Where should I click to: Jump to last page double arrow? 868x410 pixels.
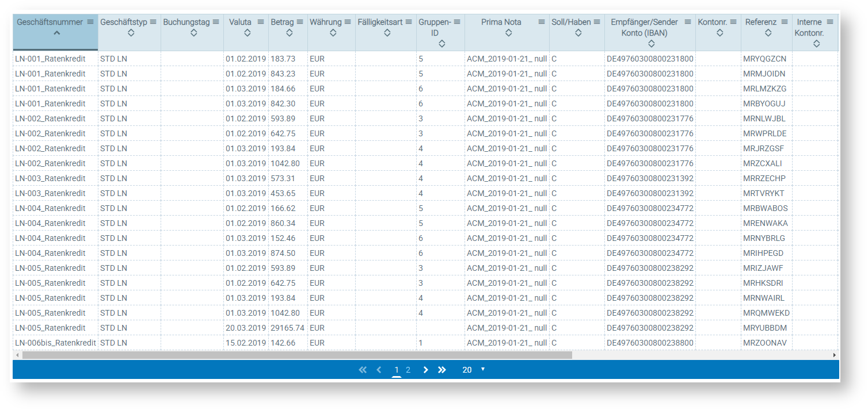click(x=441, y=370)
